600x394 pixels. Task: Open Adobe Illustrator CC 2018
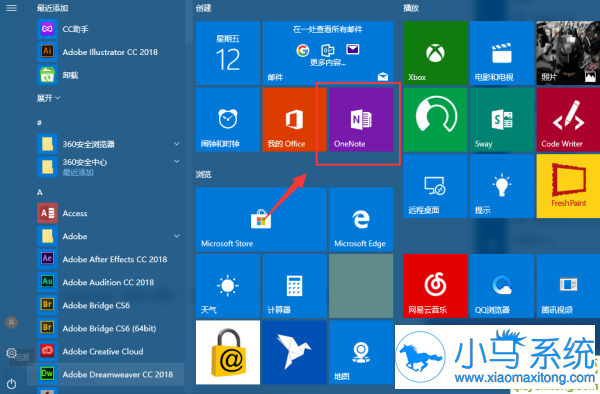pyautogui.click(x=109, y=52)
